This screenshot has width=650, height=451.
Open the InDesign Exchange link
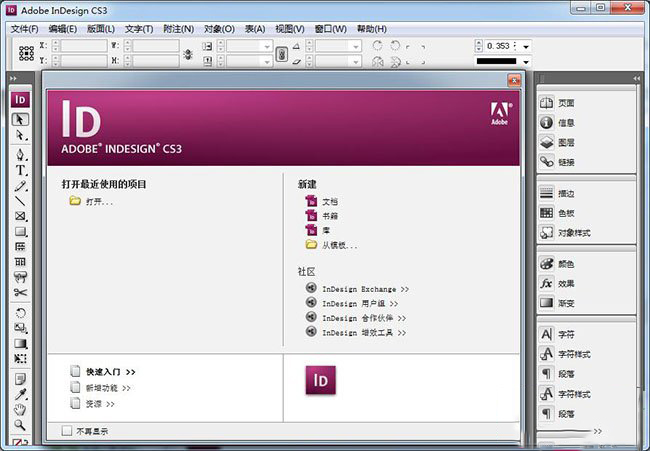pos(365,289)
